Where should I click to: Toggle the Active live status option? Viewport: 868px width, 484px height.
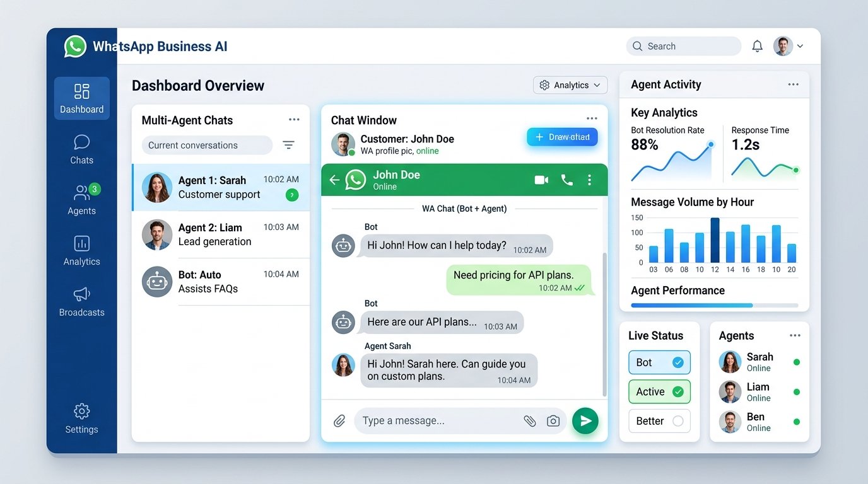(x=659, y=391)
